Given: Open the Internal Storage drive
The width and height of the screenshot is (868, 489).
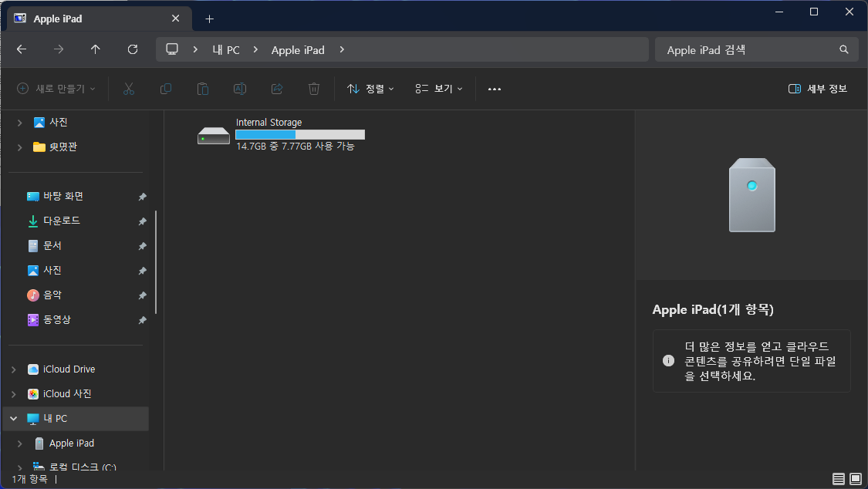Looking at the screenshot, I should [281, 134].
